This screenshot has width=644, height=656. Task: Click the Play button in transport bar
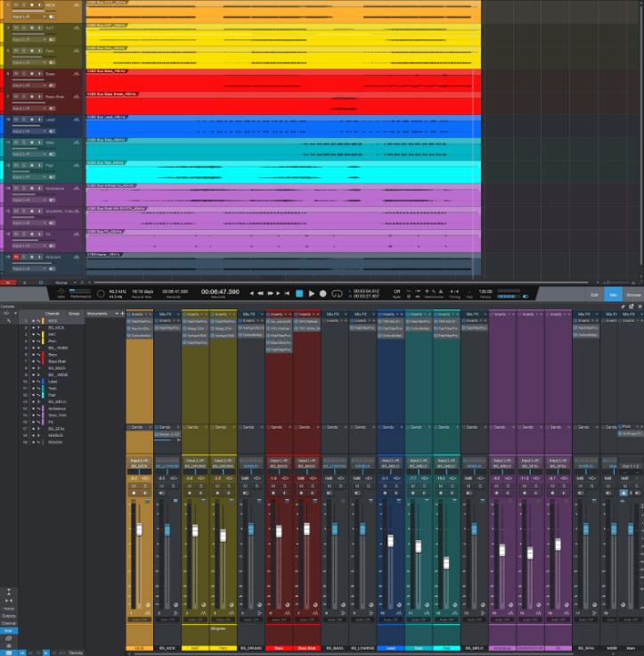pos(311,293)
